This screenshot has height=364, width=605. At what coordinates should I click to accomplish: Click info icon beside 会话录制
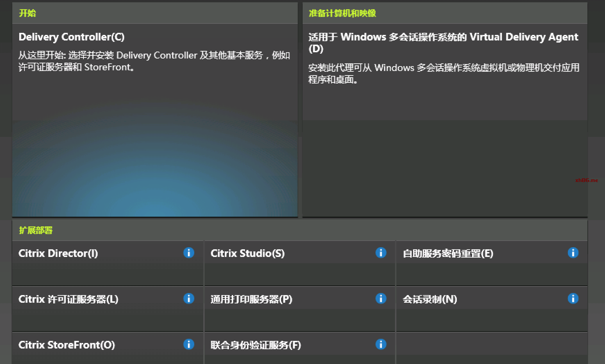pyautogui.click(x=573, y=299)
